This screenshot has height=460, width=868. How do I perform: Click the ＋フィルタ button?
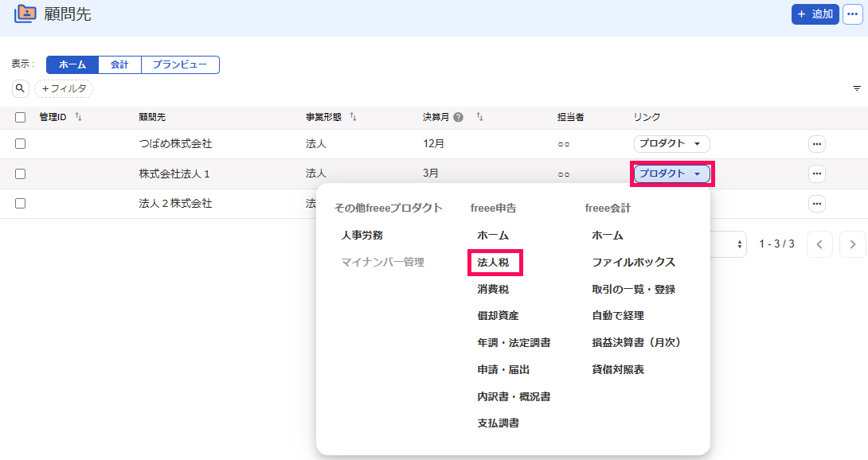point(64,88)
